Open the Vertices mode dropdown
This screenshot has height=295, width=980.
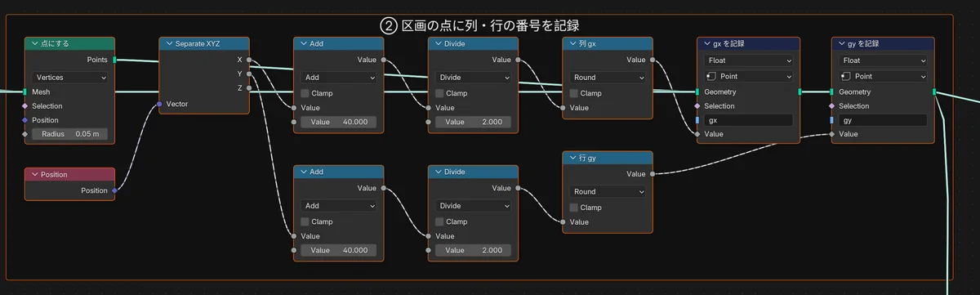point(69,78)
